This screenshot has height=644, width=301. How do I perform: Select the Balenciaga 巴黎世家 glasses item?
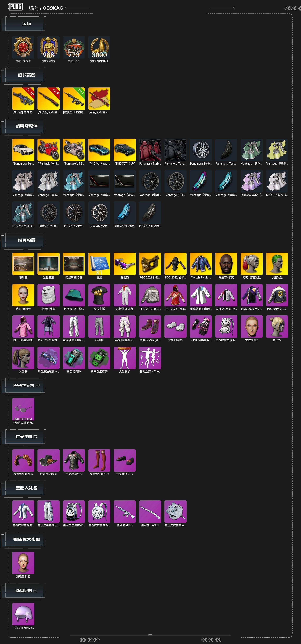pyautogui.click(x=23, y=409)
